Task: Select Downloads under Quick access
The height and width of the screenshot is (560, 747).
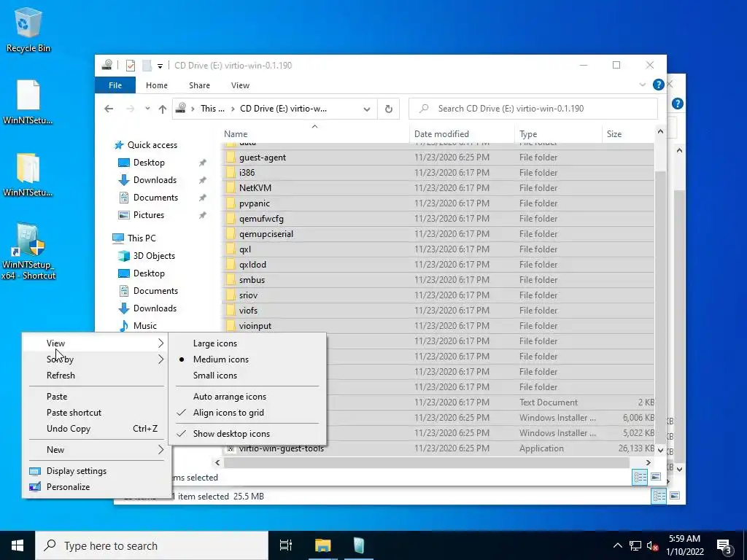Action: [x=155, y=180]
